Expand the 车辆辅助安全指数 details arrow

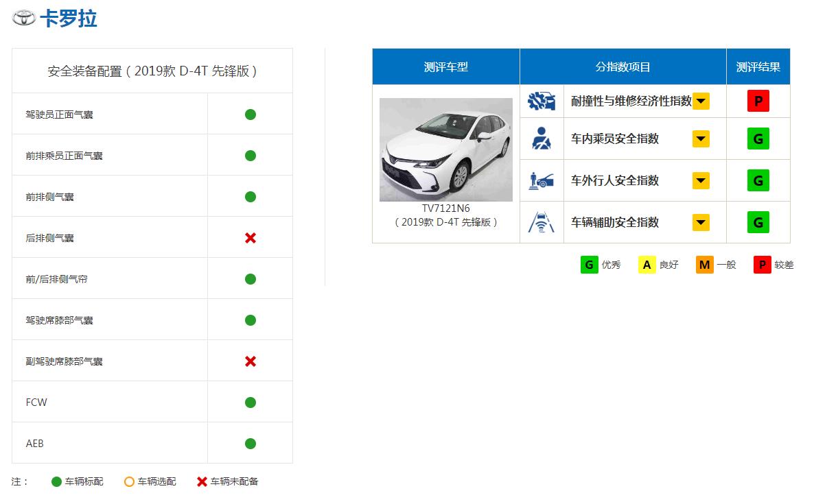coord(701,221)
